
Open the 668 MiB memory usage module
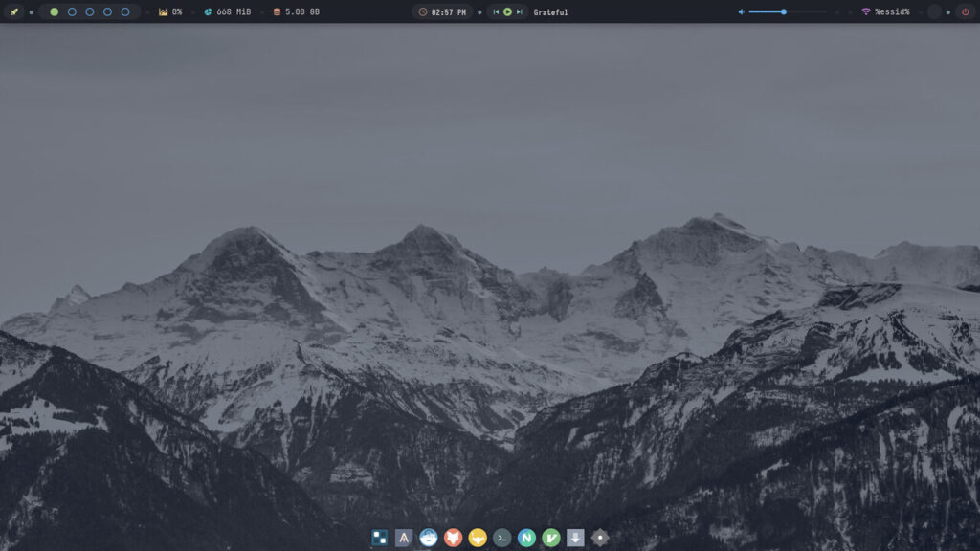[x=228, y=12]
